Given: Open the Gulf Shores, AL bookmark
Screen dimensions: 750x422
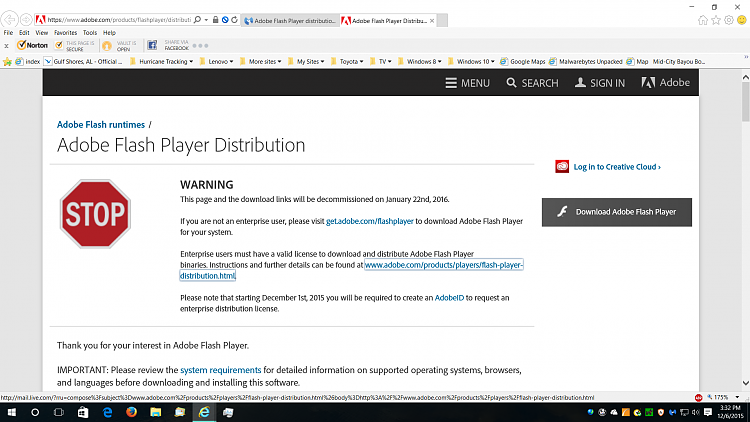Looking at the screenshot, I should (83, 61).
